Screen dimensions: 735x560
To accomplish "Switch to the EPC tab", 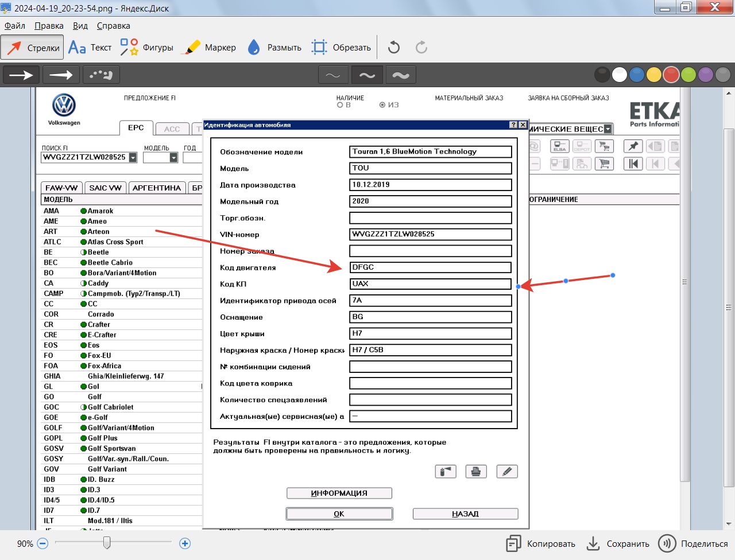I will click(x=136, y=128).
